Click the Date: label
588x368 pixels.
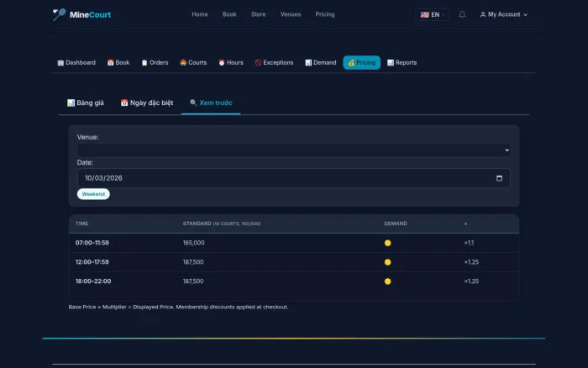(x=85, y=162)
